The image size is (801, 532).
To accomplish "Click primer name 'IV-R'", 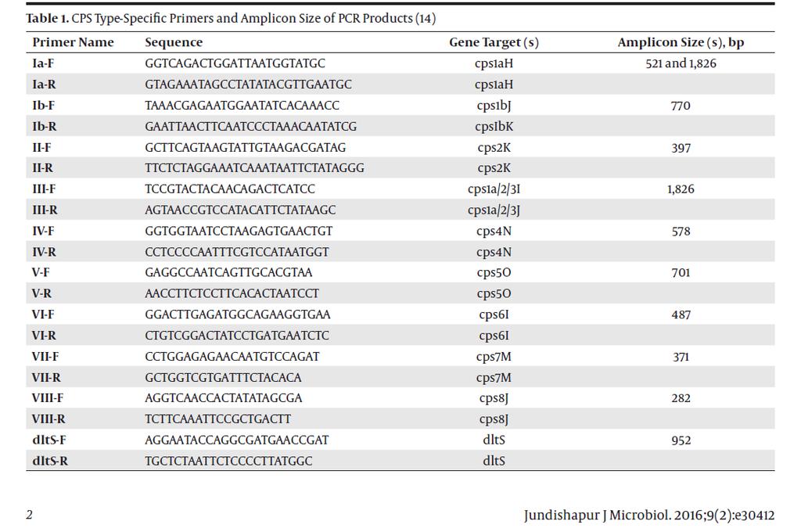I will click(45, 252).
